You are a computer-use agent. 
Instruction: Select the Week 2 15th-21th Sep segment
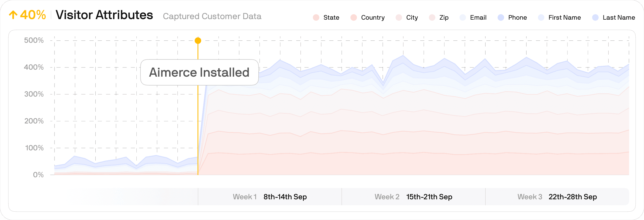pos(414,197)
